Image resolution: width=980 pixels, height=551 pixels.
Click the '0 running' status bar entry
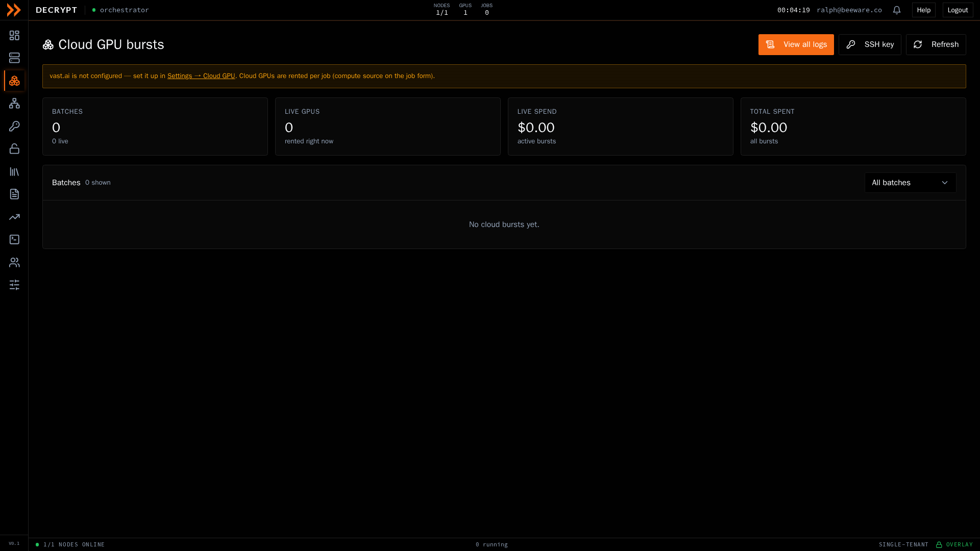tap(492, 544)
